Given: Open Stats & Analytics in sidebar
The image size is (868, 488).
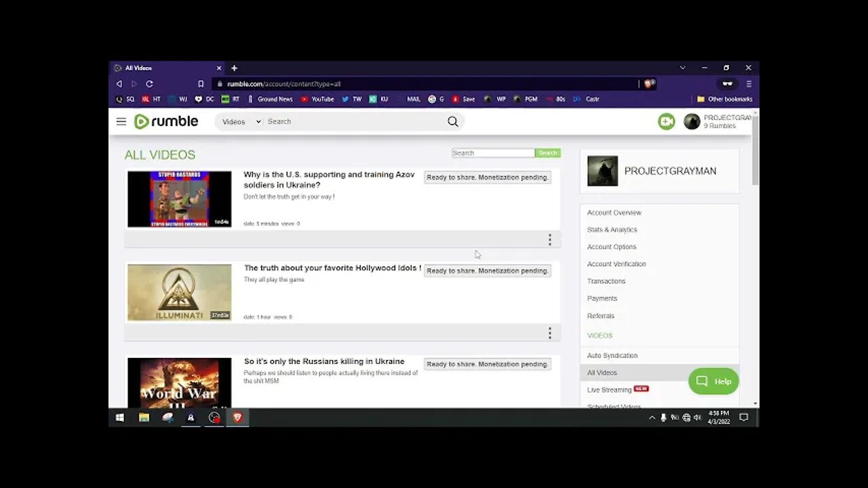Looking at the screenshot, I should click(612, 230).
